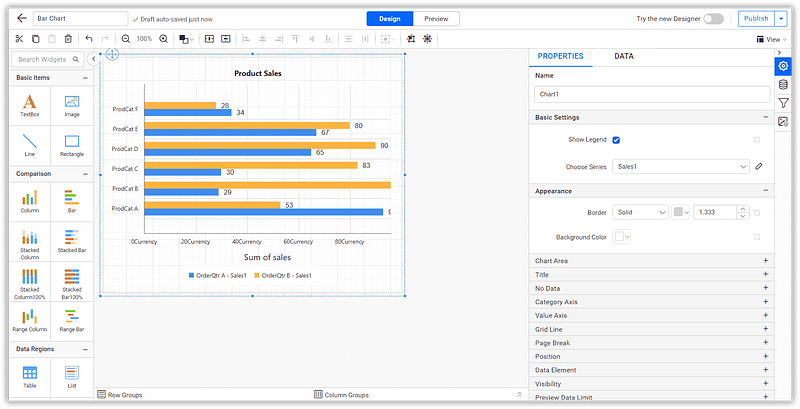The height and width of the screenshot is (409, 800).
Task: Click the Search Widgets input field
Action: [48, 59]
